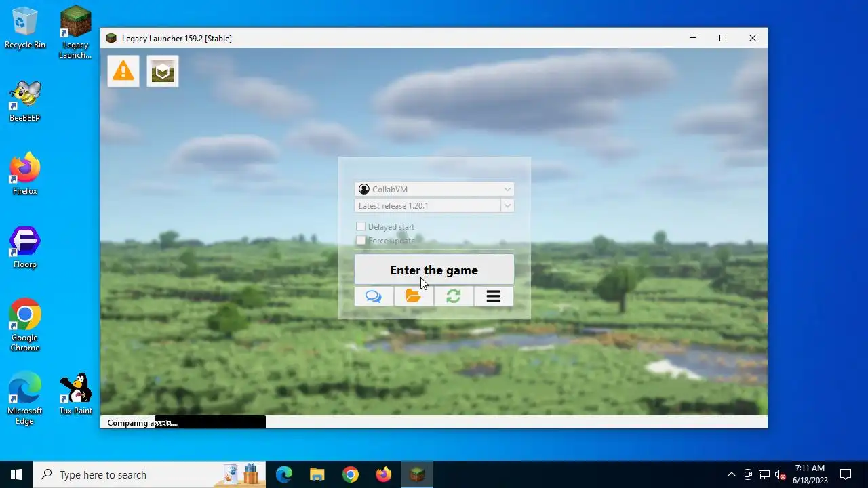Click the network status tray icon
Viewport: 868px width, 488px height.
[x=764, y=474]
